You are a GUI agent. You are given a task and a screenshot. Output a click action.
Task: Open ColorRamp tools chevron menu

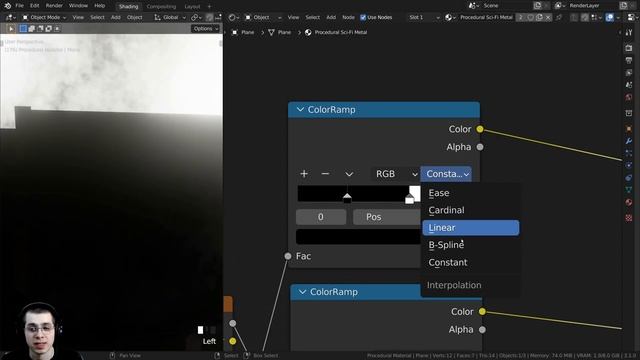349,174
